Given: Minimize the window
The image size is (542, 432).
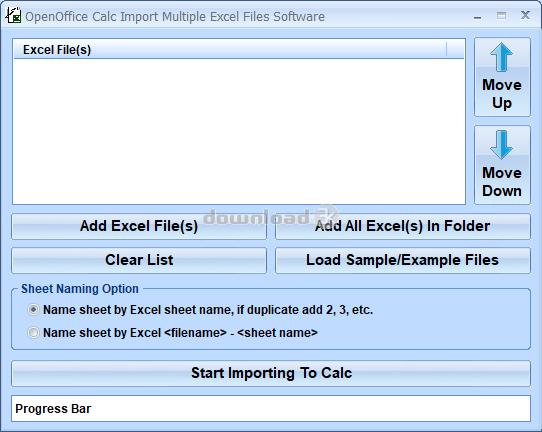Looking at the screenshot, I should [477, 16].
